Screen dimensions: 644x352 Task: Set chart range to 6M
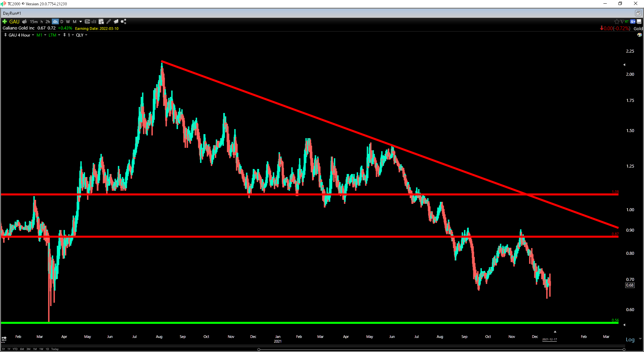[22, 349]
